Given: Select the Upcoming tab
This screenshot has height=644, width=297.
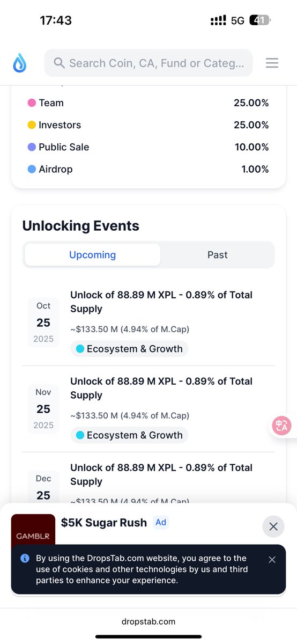Looking at the screenshot, I should (92, 255).
